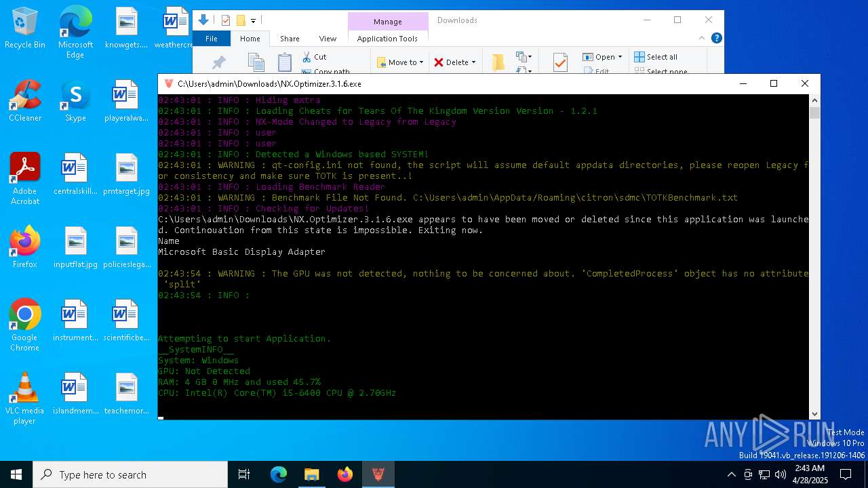Expand the Delete dropdown arrow in Explorer
The height and width of the screenshot is (488, 868).
(473, 62)
